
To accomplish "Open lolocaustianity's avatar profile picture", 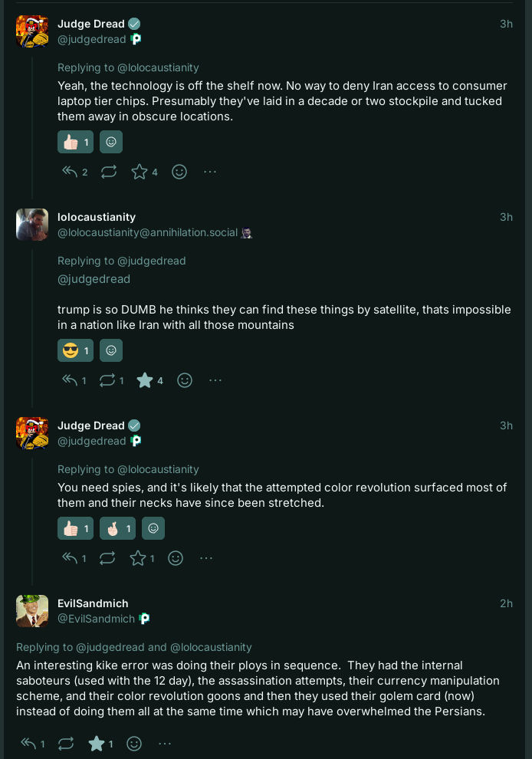I will (x=32, y=225).
